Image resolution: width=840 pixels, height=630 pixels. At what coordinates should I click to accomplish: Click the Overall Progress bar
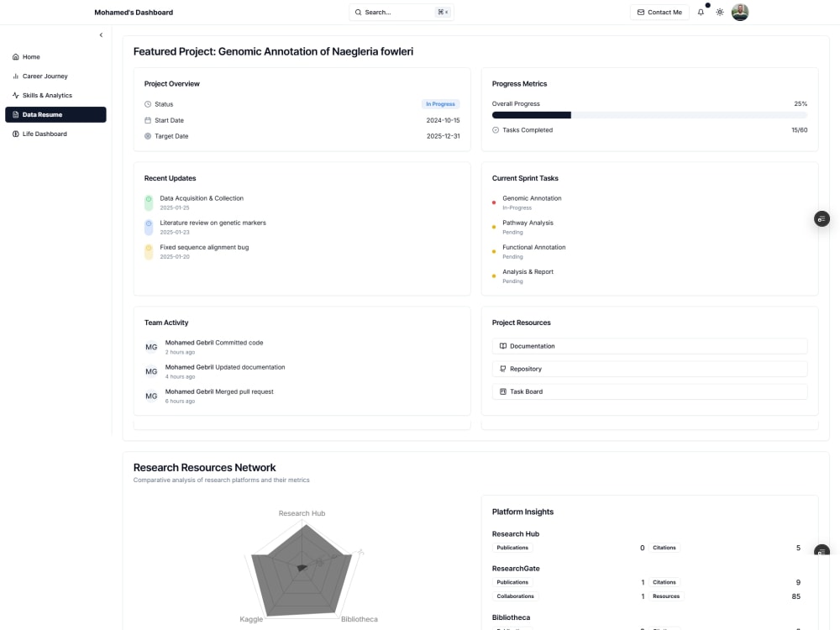click(x=648, y=114)
